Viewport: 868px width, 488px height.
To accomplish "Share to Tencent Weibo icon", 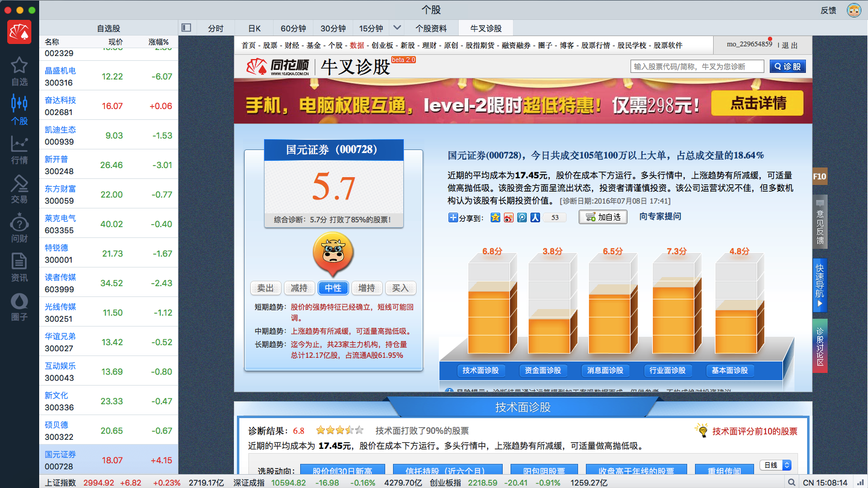I will tap(522, 217).
